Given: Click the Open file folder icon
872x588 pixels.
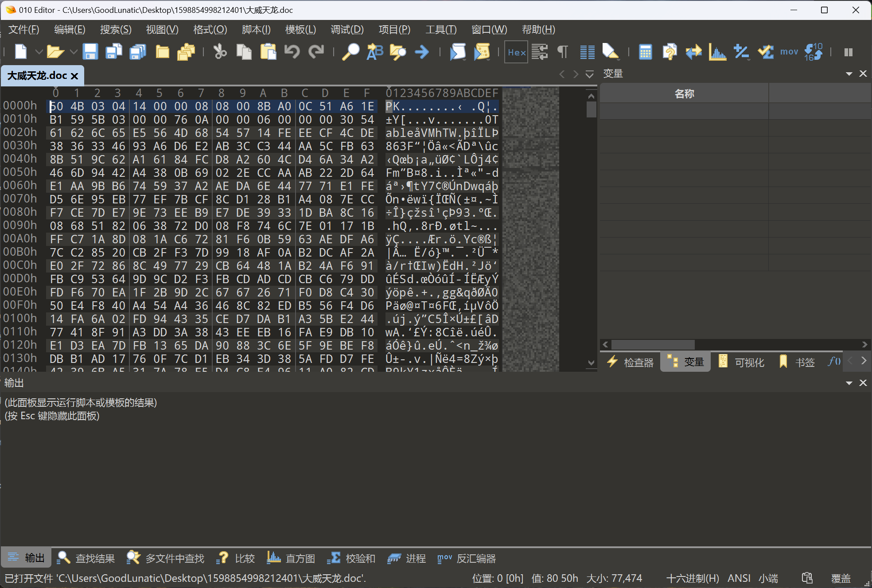Looking at the screenshot, I should 55,52.
